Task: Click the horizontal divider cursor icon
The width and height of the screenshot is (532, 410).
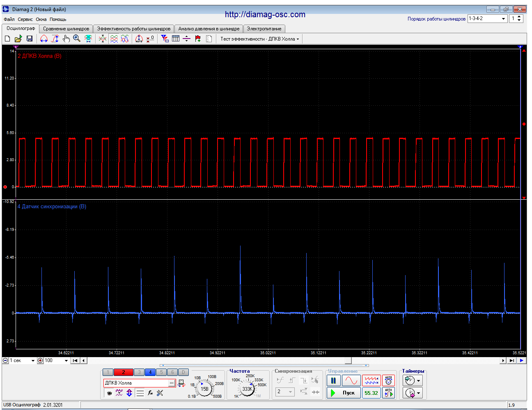Action: click(x=186, y=39)
